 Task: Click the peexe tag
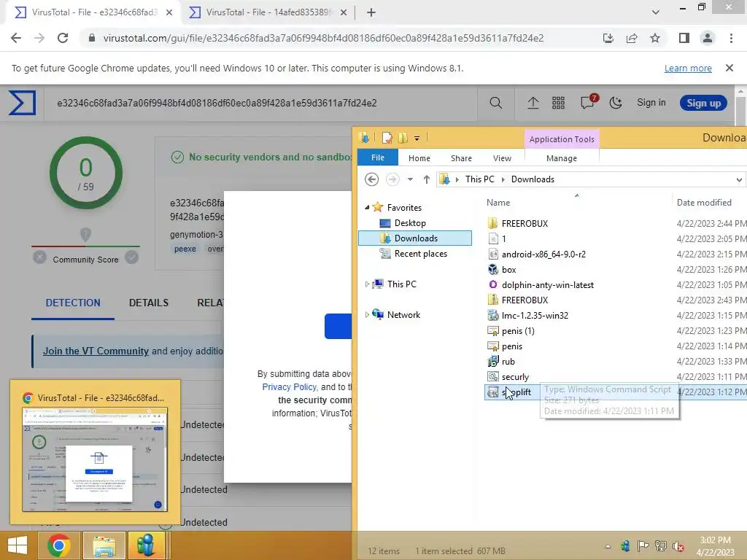(x=185, y=249)
